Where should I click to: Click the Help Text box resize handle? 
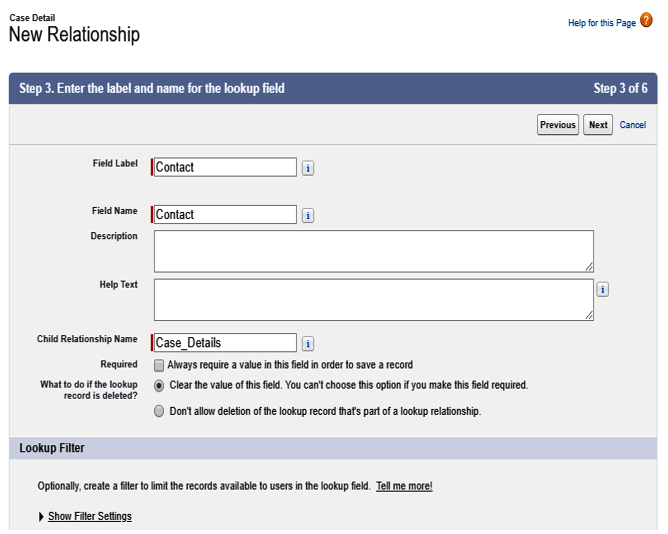[x=589, y=315]
